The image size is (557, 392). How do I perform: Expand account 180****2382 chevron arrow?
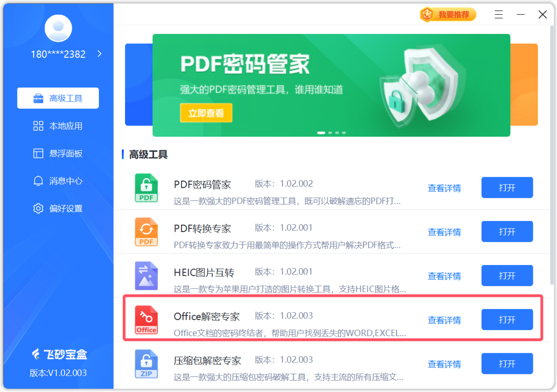click(x=100, y=54)
